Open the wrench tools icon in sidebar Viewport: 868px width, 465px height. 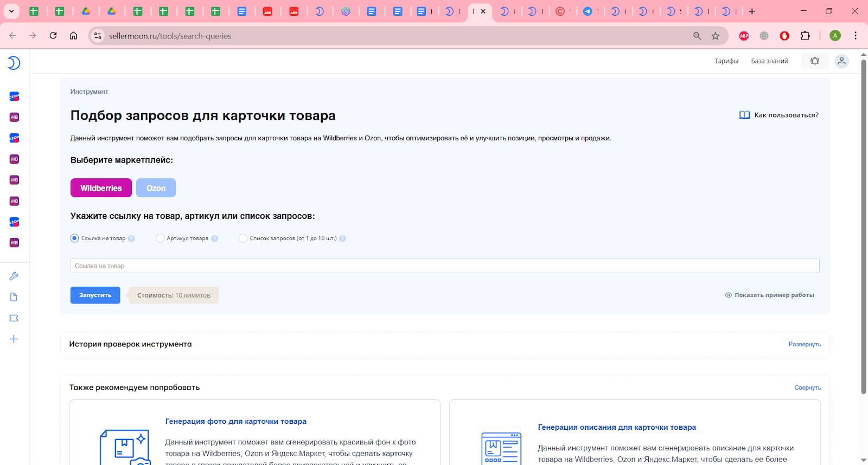click(x=14, y=276)
